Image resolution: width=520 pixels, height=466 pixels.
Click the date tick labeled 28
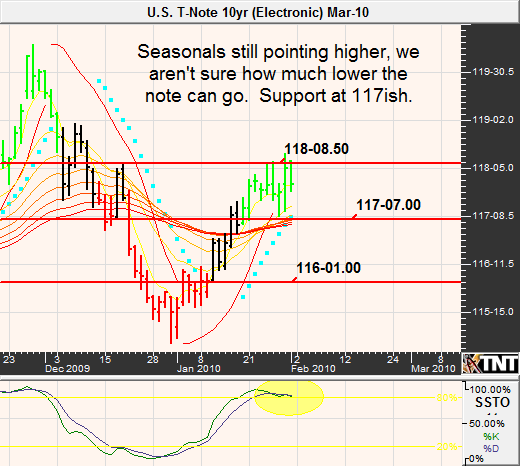(x=153, y=359)
